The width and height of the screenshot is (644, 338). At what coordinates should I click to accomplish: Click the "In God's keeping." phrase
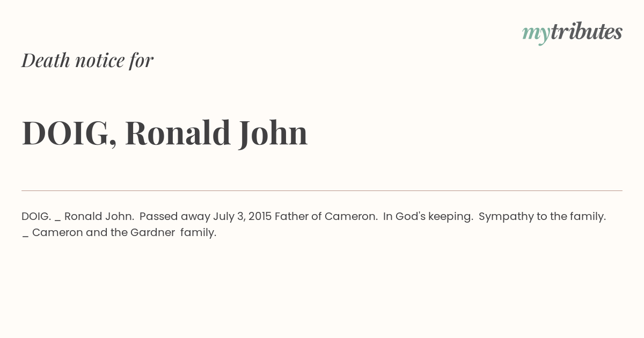428,217
